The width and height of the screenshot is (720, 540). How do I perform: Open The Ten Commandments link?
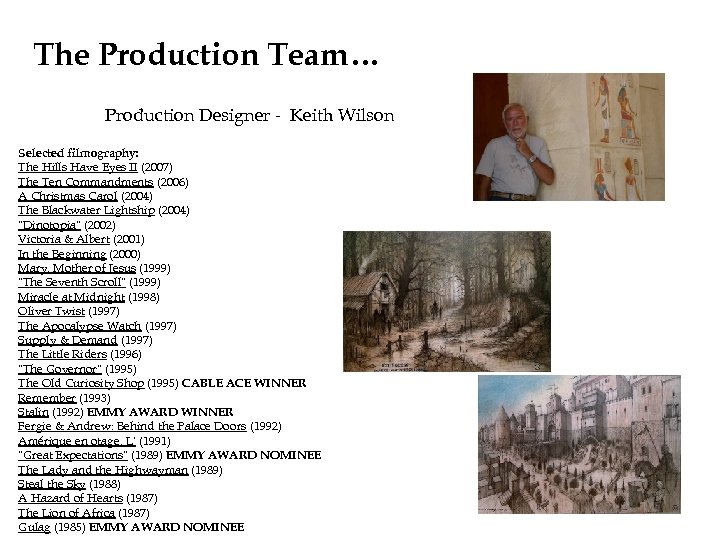(85, 182)
